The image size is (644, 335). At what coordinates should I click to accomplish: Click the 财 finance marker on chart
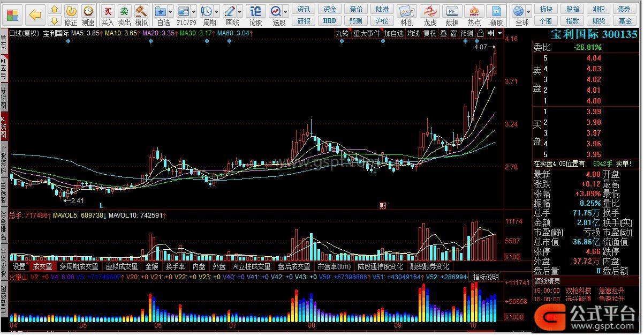[383, 205]
